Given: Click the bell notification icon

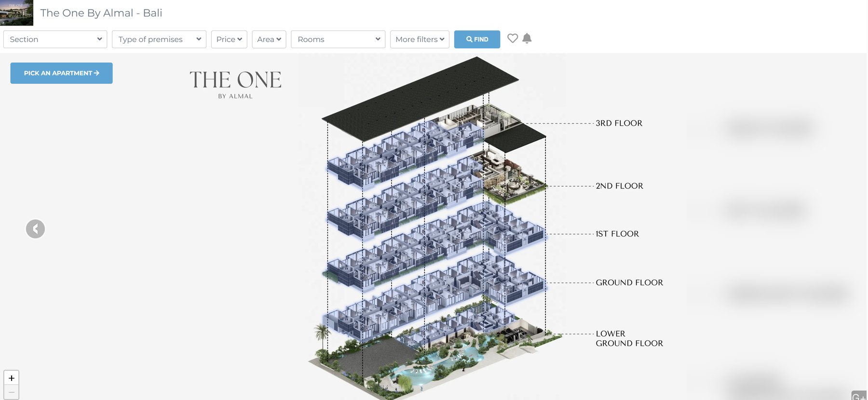Looking at the screenshot, I should (x=527, y=39).
